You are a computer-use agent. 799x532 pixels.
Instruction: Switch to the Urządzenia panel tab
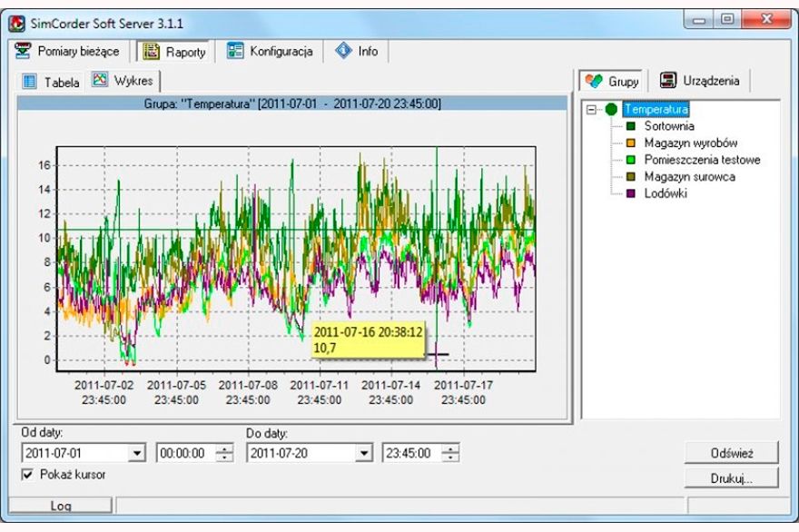(x=700, y=81)
